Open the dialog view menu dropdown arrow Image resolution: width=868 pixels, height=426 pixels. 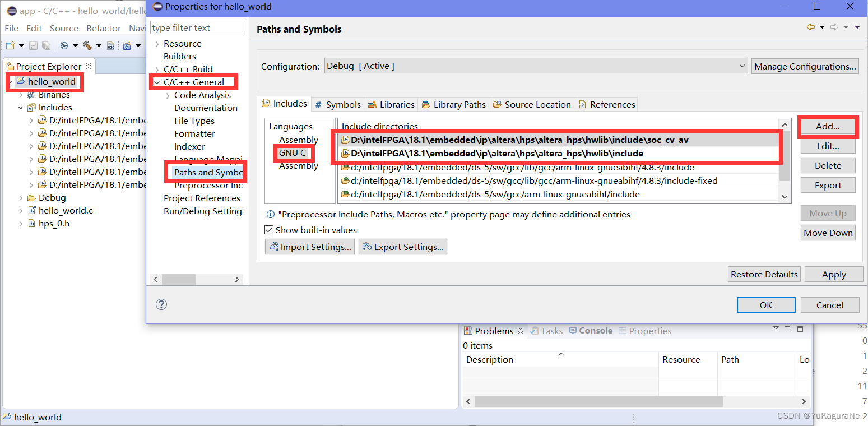coord(857,27)
